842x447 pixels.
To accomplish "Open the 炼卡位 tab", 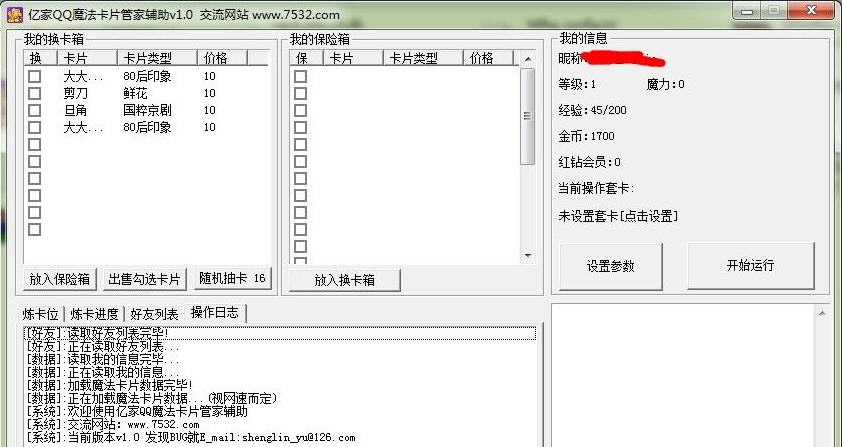I will (40, 314).
